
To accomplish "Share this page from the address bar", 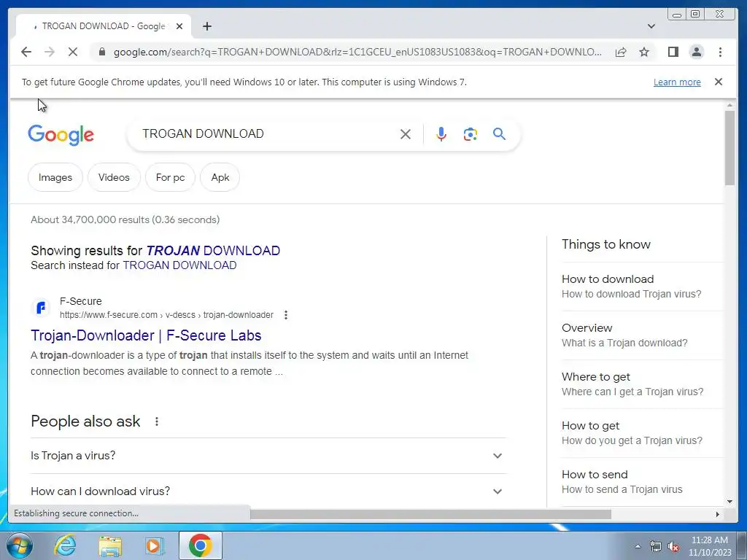I will [621, 52].
